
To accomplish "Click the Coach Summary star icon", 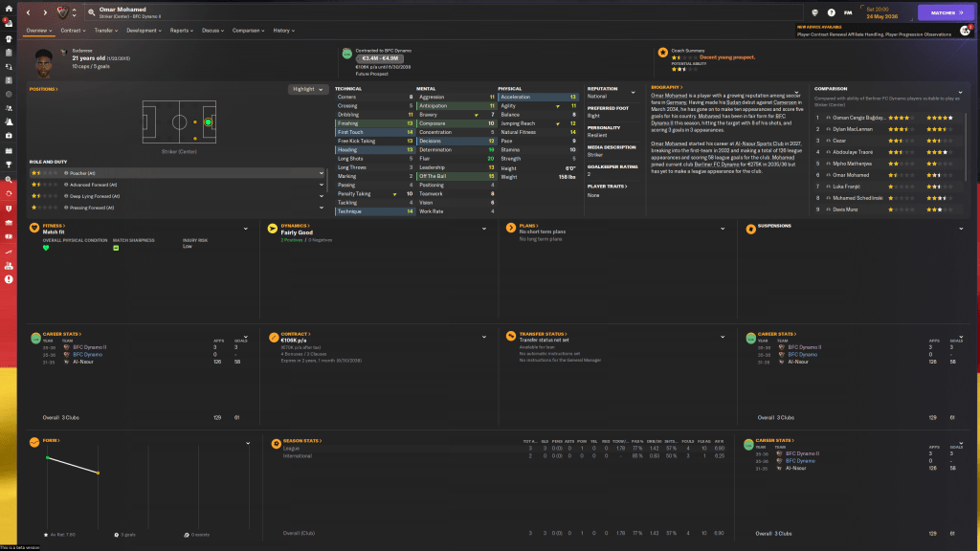I will click(662, 53).
